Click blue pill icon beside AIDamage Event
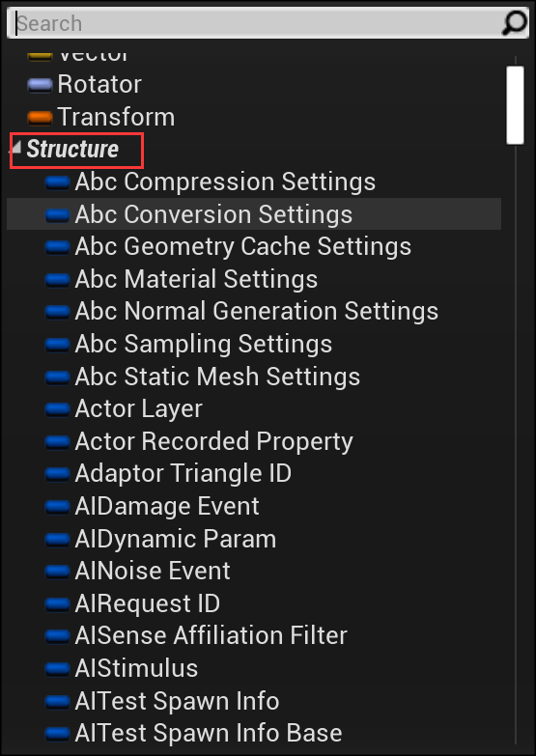 tap(57, 507)
